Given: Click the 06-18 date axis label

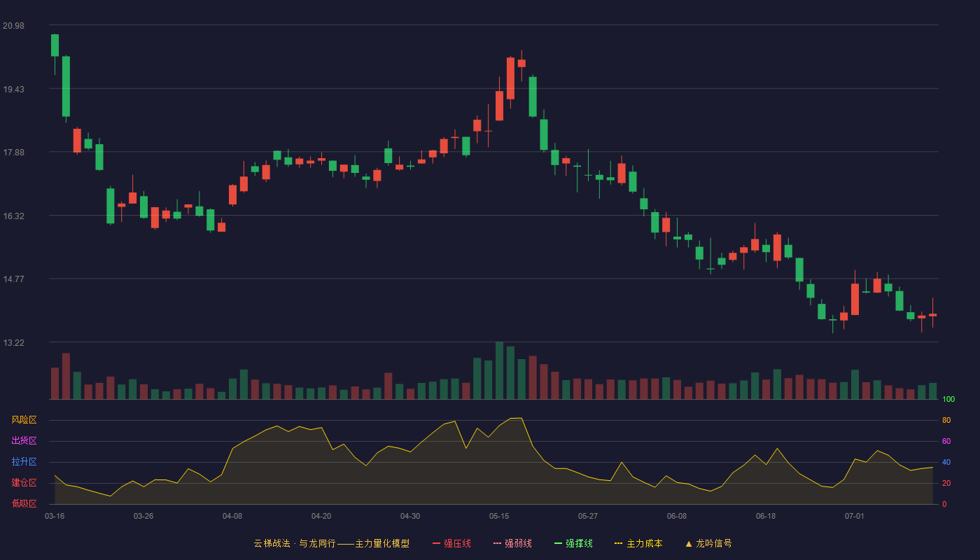Looking at the screenshot, I should tap(766, 516).
